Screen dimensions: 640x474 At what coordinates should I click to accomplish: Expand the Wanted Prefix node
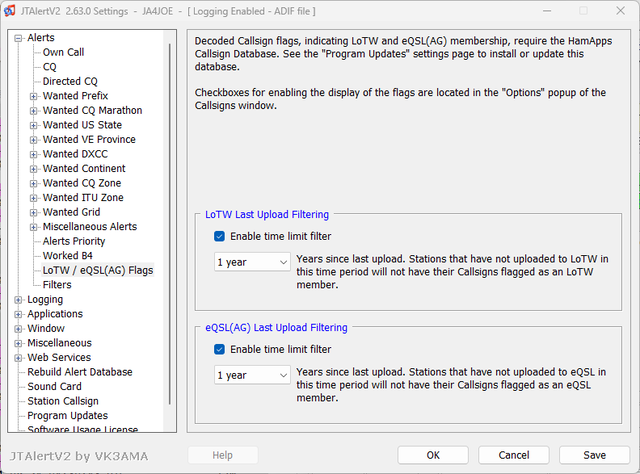coord(34,96)
